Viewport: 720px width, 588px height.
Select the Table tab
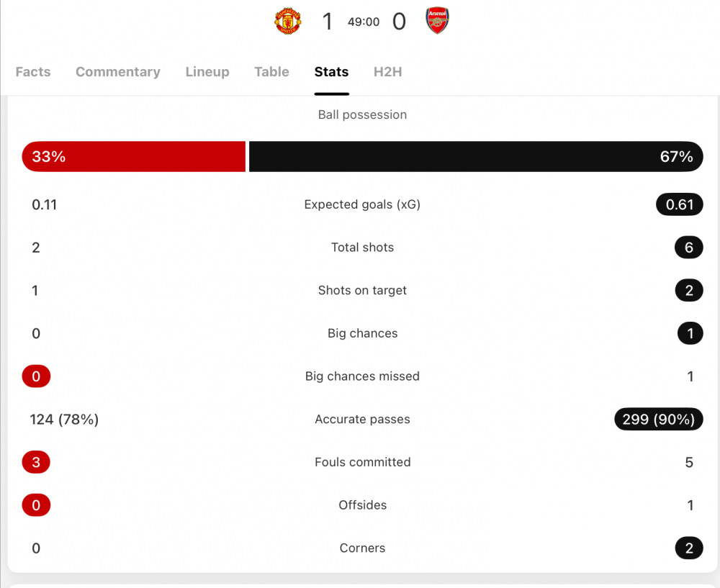pos(271,72)
